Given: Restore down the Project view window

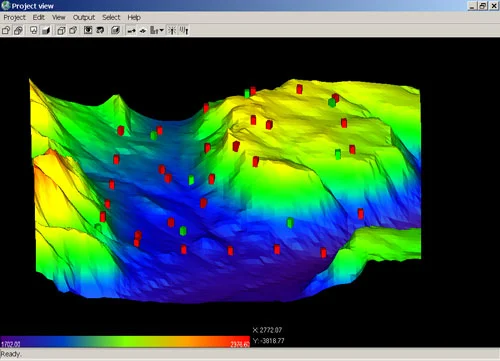Looking at the screenshot, I should coord(483,6).
